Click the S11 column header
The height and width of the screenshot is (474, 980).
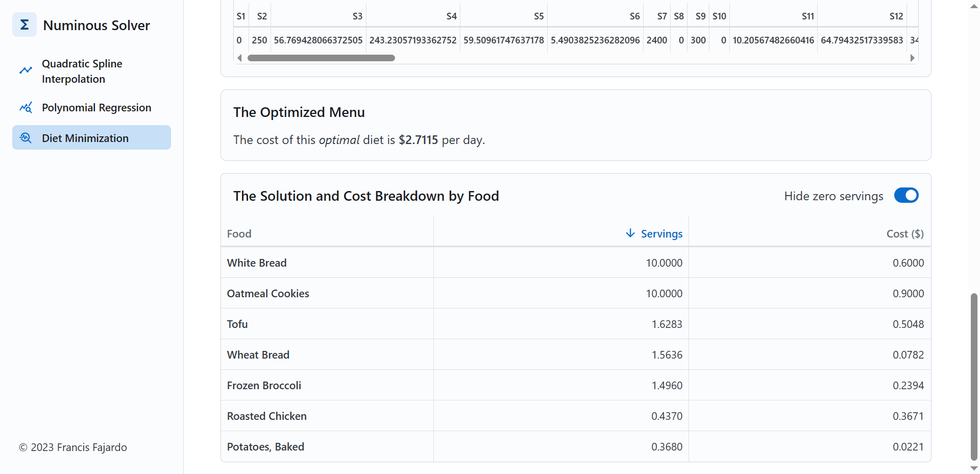[808, 16]
